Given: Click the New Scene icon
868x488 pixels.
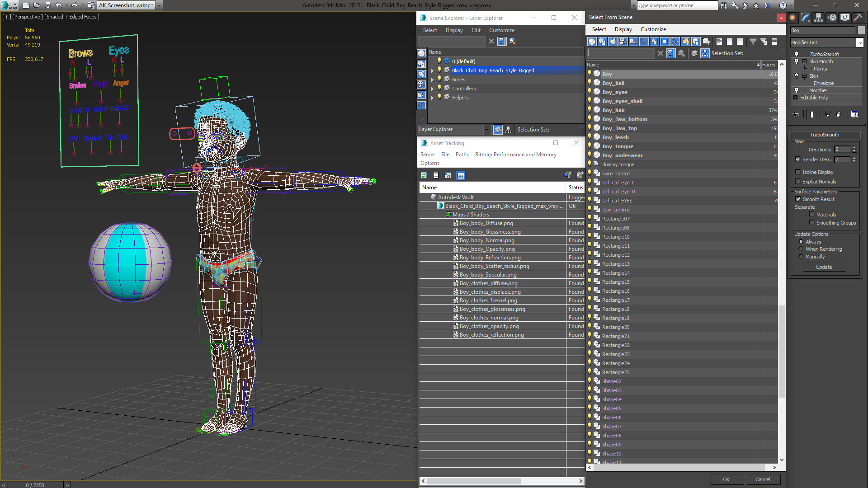Looking at the screenshot, I should [26, 5].
